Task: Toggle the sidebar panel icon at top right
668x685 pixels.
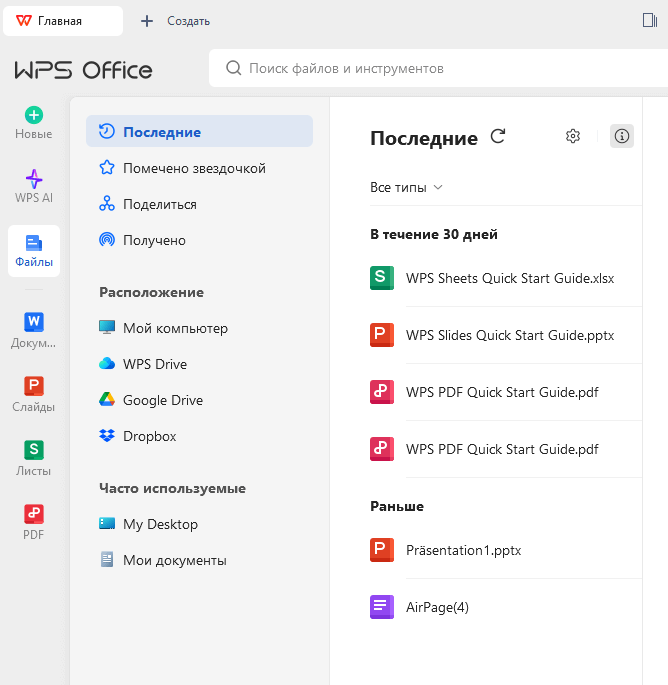Action: [650, 20]
